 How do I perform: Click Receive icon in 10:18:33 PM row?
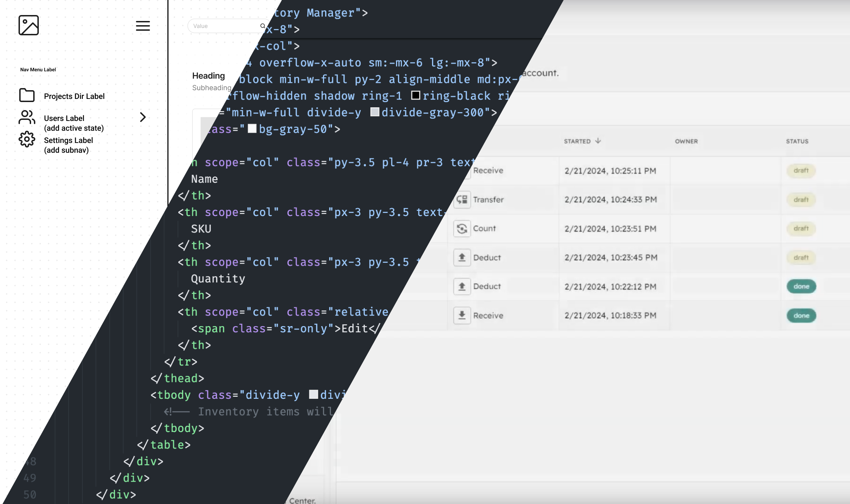tap(462, 315)
